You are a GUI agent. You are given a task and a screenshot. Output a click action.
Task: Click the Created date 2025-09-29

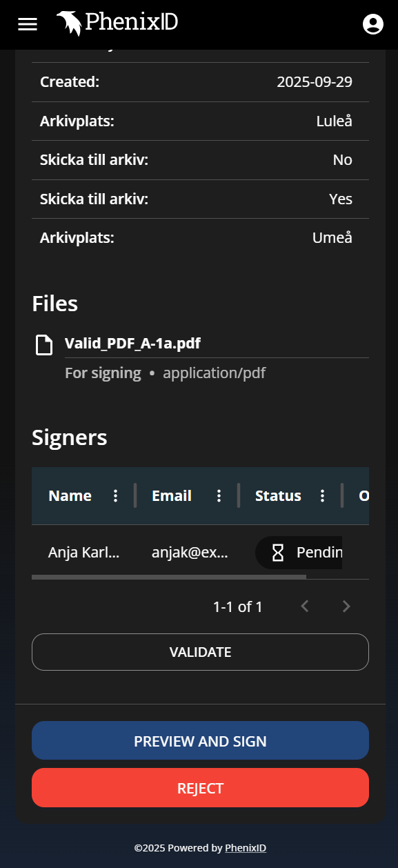315,82
